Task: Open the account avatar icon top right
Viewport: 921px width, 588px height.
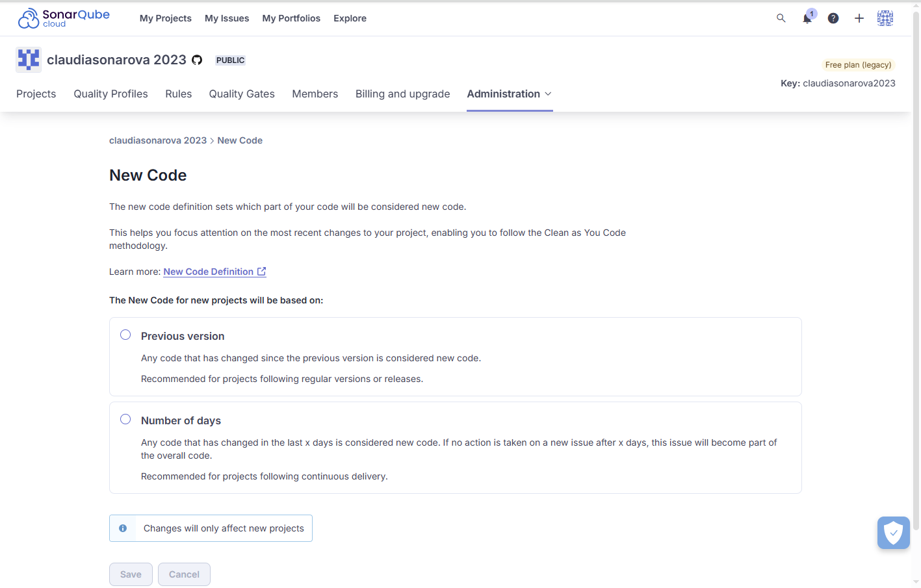Action: click(x=885, y=18)
